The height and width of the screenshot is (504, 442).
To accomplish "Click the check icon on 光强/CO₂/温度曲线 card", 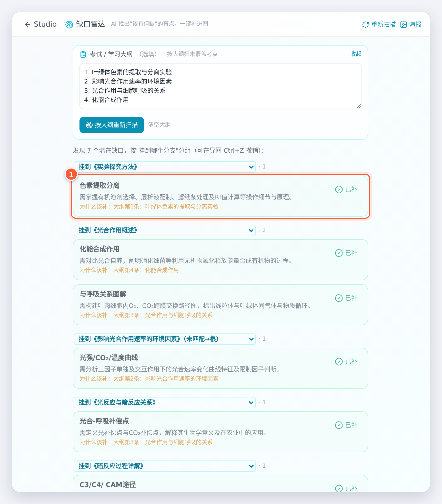I will click(339, 362).
